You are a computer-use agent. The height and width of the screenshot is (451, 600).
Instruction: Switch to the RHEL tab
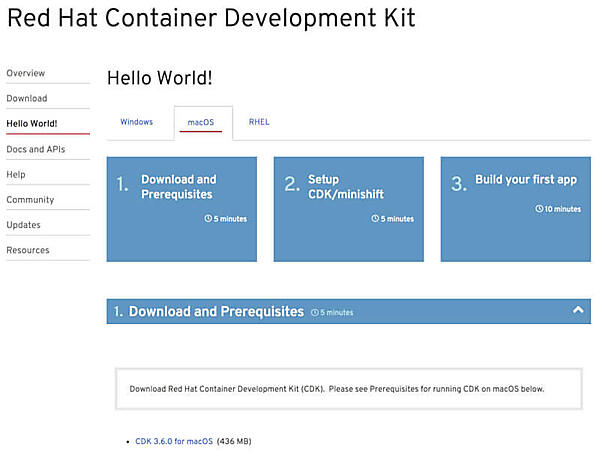[259, 122]
